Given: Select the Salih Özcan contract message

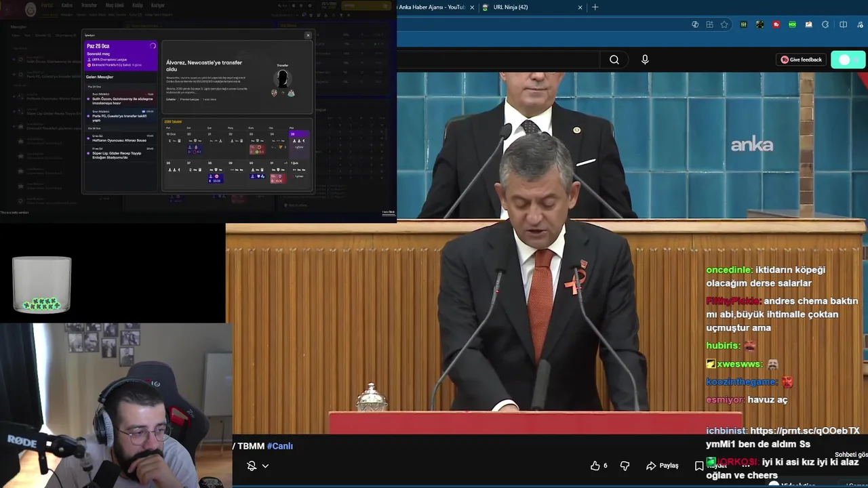Looking at the screenshot, I should click(x=120, y=99).
